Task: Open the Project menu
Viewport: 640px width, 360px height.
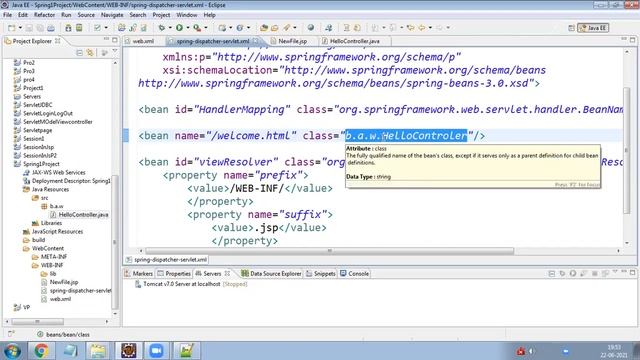Action: [x=161, y=15]
